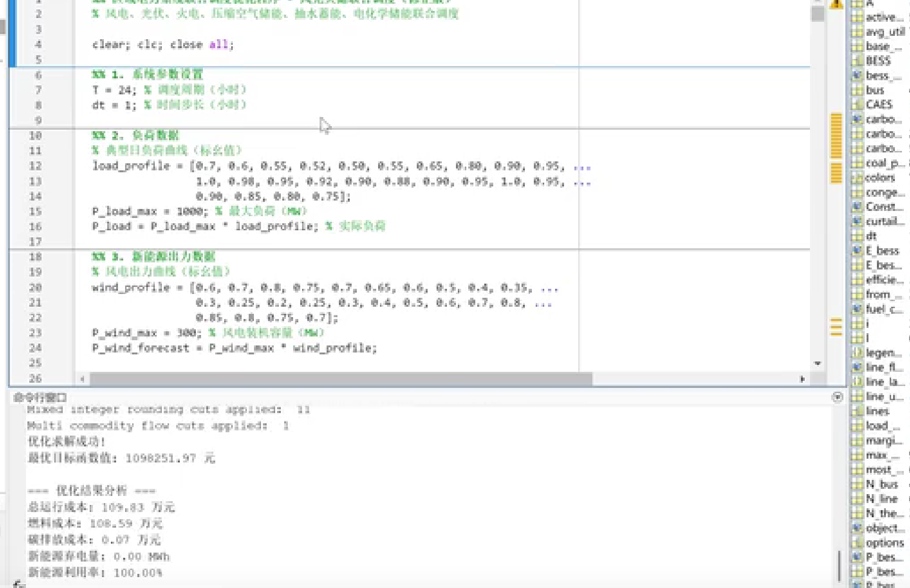The width and height of the screenshot is (910, 588).
Task: Click the horizontal scrollbar left arrow
Action: point(83,379)
